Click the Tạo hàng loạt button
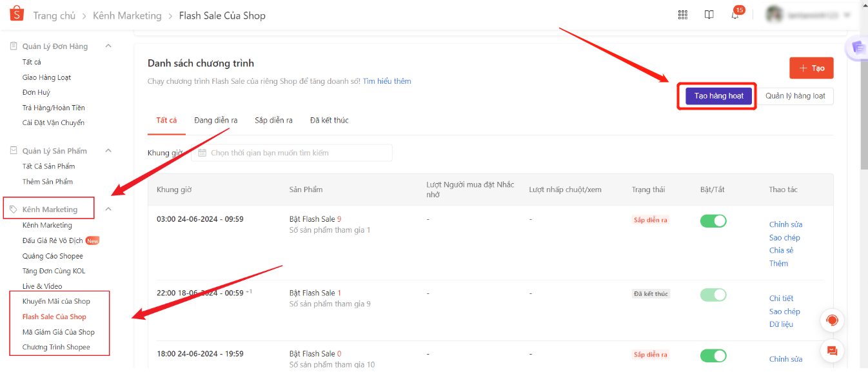Viewport: 868px width, 372px height. click(718, 96)
